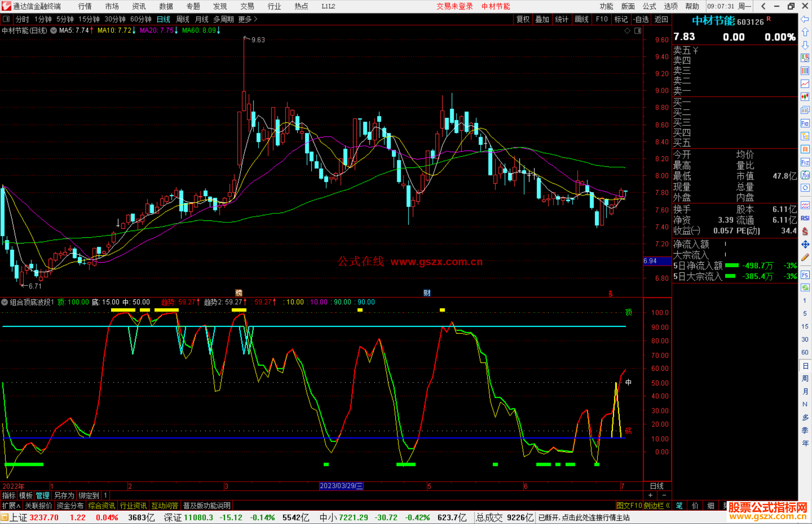The width and height of the screenshot is (812, 524).
Task: Click the RSI indicator sidebar icon
Action: click(805, 218)
